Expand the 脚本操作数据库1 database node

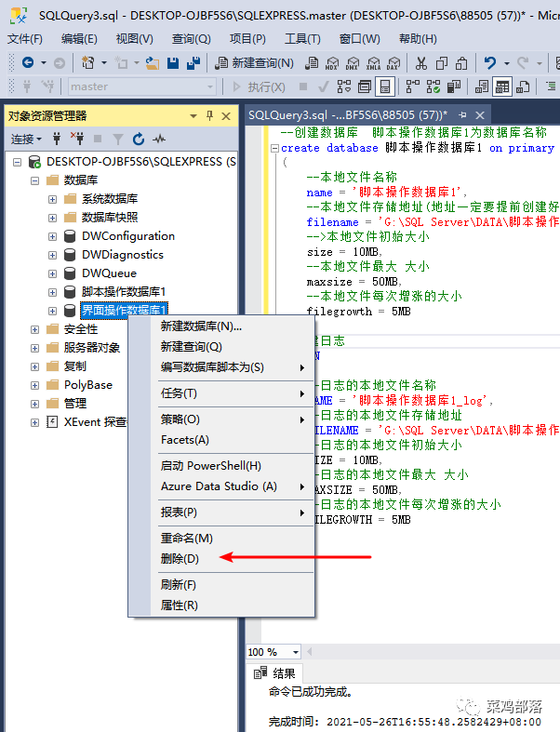coord(52,292)
